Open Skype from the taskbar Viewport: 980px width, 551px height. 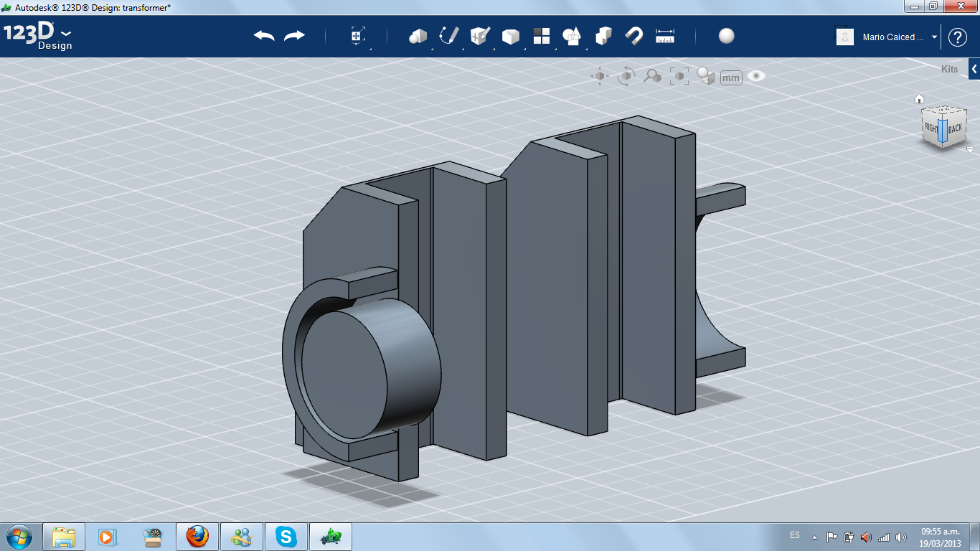click(286, 537)
